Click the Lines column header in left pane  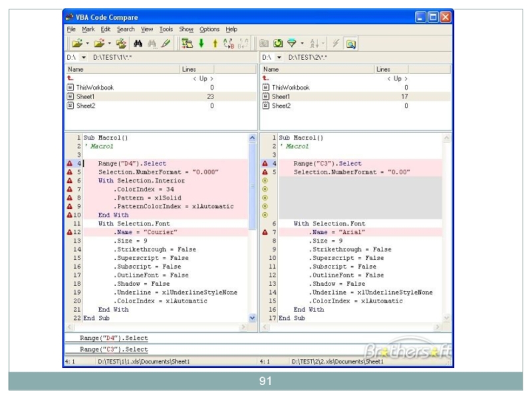coord(190,69)
